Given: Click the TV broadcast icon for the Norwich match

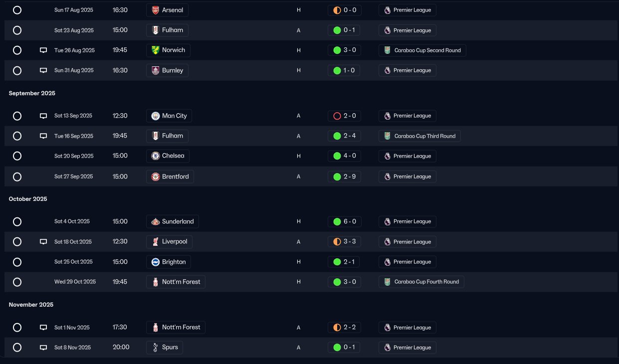Looking at the screenshot, I should 43,50.
